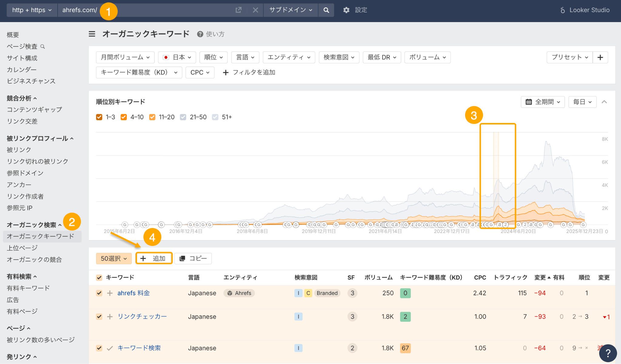This screenshot has width=621, height=364.
Task: Click the 追加 add button
Action: 154,259
